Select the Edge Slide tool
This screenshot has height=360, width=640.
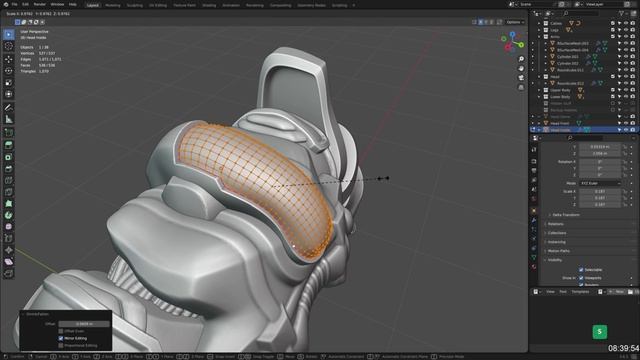9,238
